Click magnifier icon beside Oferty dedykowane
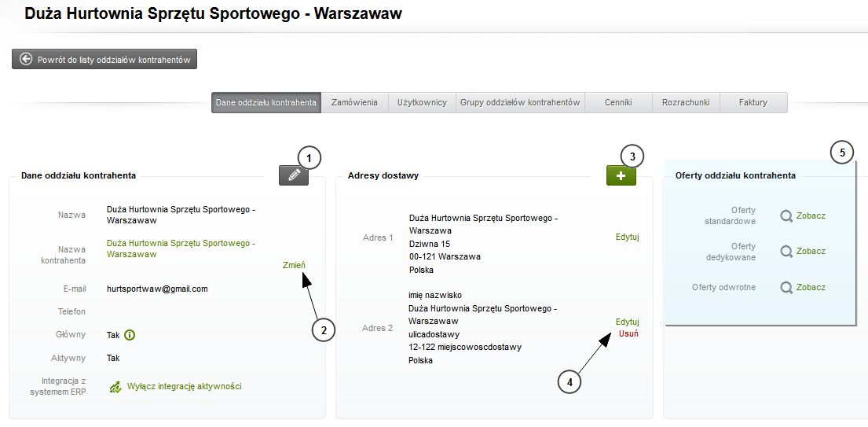The width and height of the screenshot is (868, 427). coord(786,252)
